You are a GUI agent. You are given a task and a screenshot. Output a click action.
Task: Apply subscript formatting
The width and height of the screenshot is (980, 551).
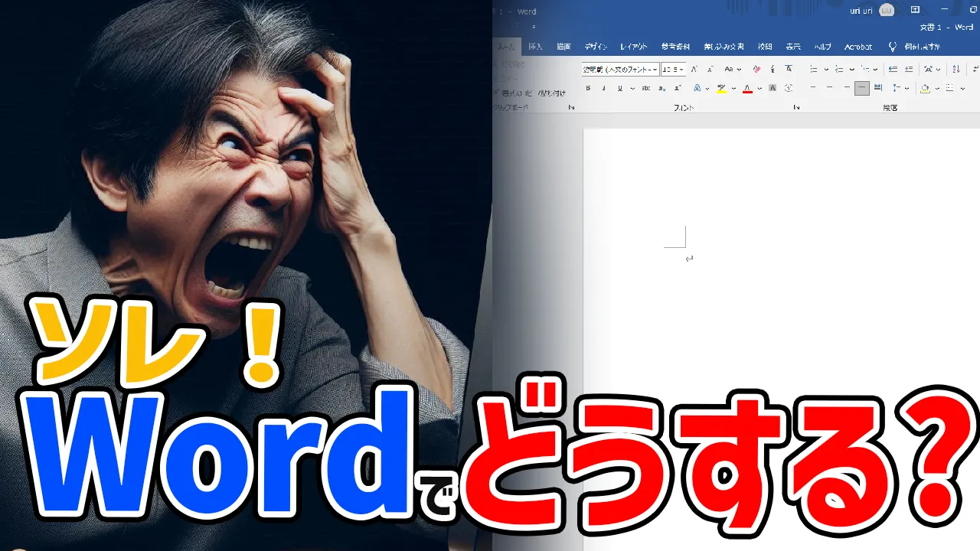click(661, 89)
